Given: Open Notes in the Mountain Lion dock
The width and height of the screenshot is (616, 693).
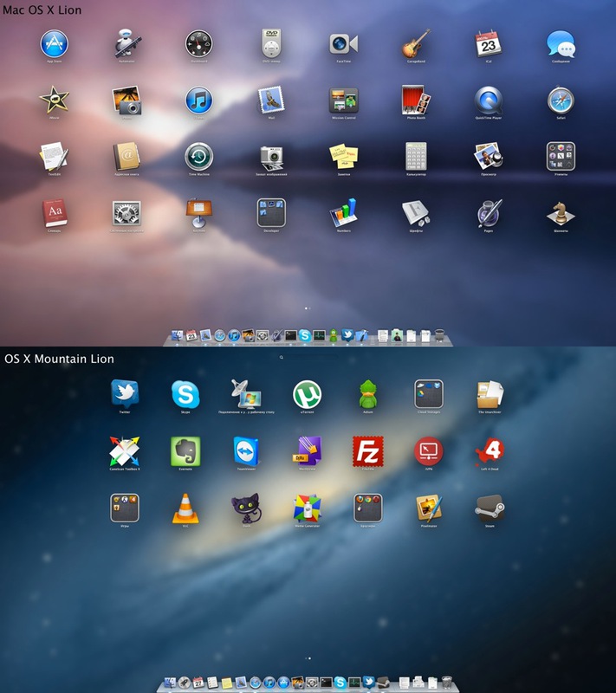Looking at the screenshot, I should pyautogui.click(x=227, y=683).
